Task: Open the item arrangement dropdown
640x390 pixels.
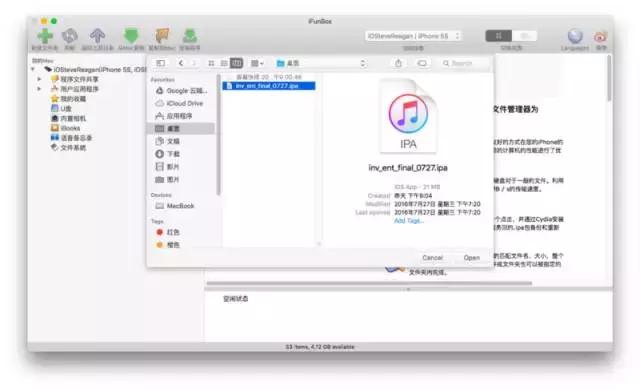Action: [x=257, y=63]
